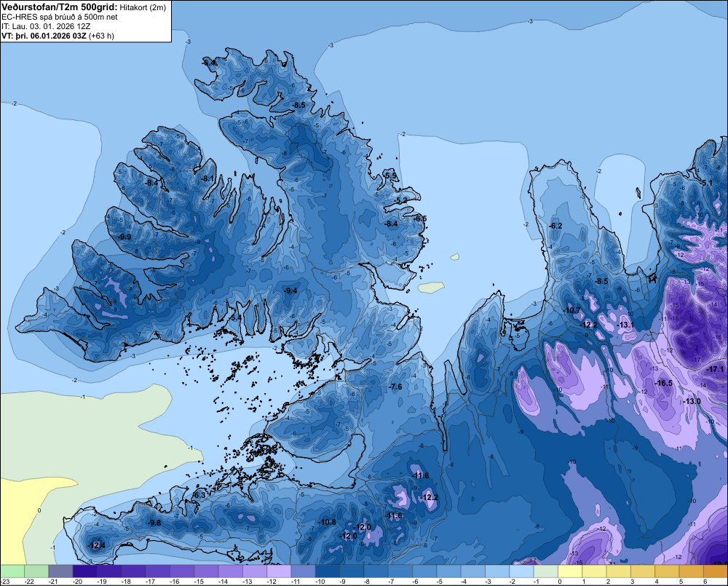Click the -12.4 temperature value on map
Image resolution: width=728 pixels, height=586 pixels.
pos(97,545)
